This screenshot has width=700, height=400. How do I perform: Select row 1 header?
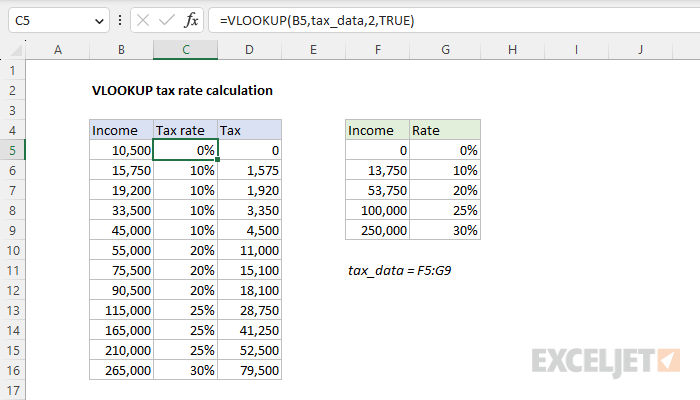click(12, 71)
